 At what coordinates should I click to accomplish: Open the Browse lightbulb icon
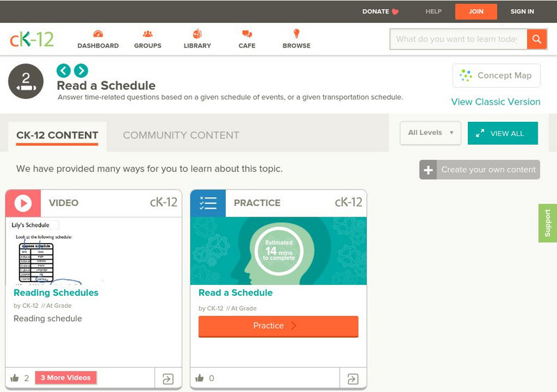coord(297,33)
